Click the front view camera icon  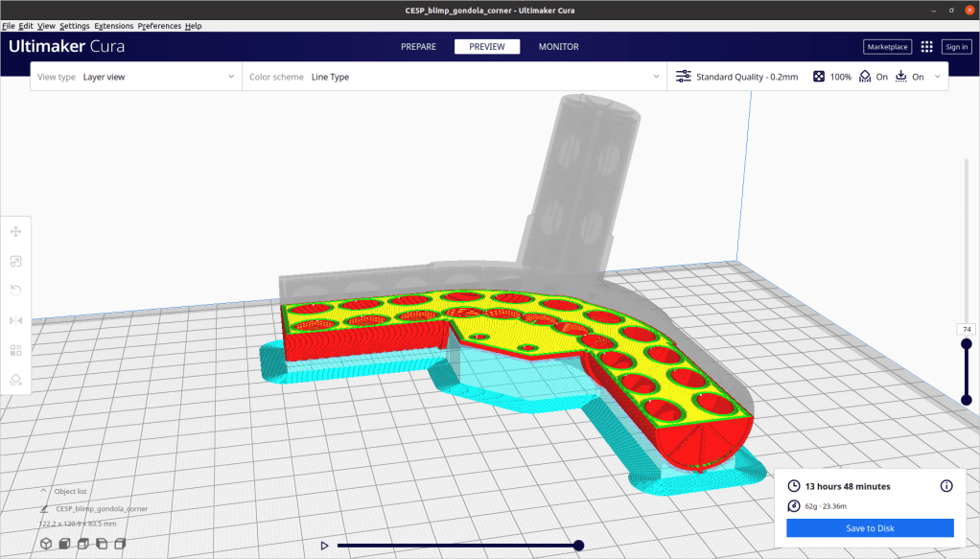[x=64, y=544]
